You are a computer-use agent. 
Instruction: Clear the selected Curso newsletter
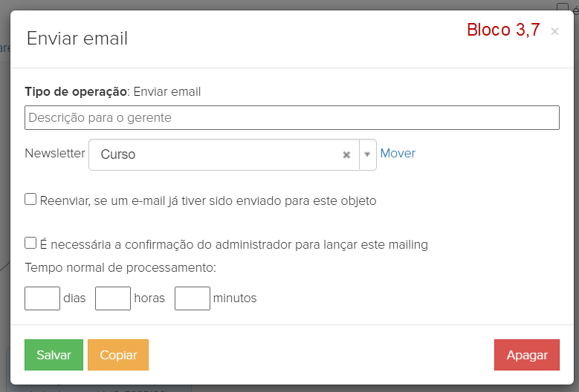(x=346, y=155)
